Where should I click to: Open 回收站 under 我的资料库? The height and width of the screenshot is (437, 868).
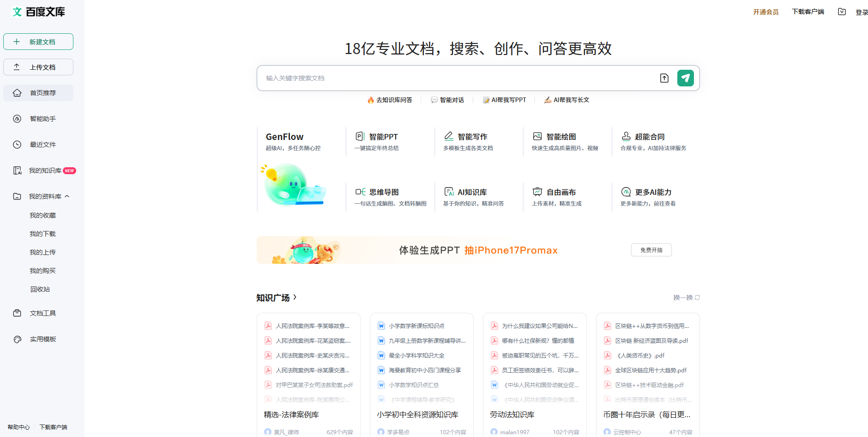click(x=40, y=289)
